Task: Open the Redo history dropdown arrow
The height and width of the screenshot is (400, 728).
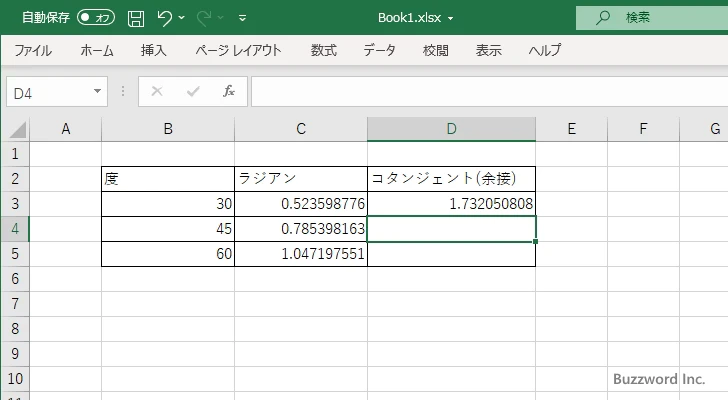Action: coord(221,18)
